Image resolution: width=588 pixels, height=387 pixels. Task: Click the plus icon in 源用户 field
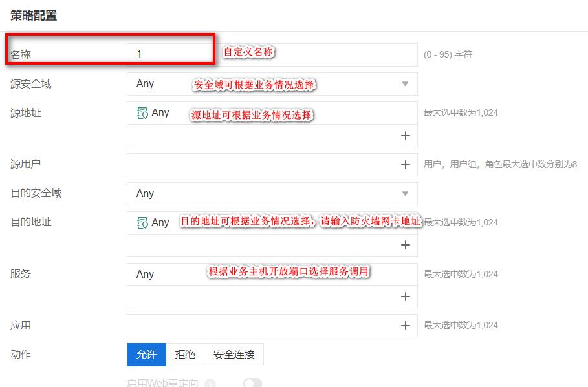point(406,165)
